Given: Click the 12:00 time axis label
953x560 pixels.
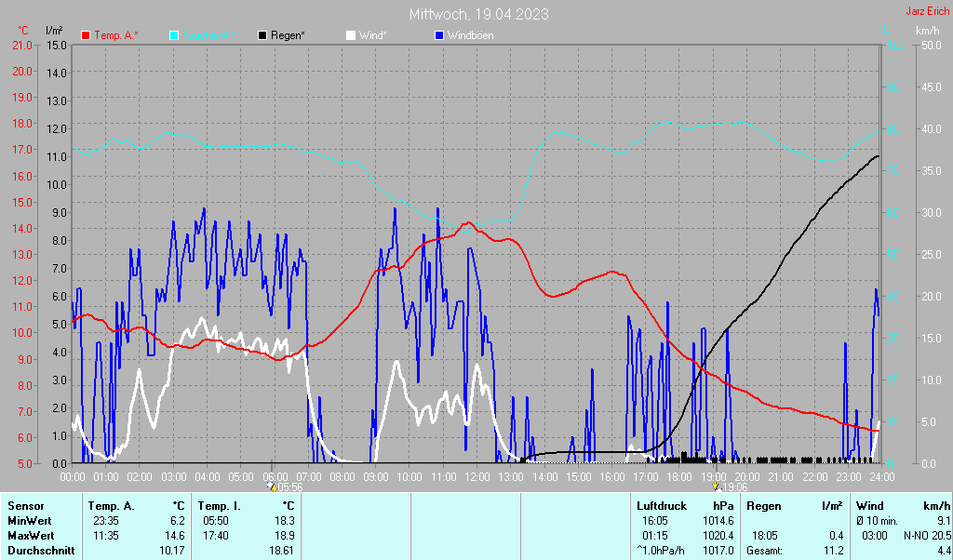Looking at the screenshot, I should point(477,476).
